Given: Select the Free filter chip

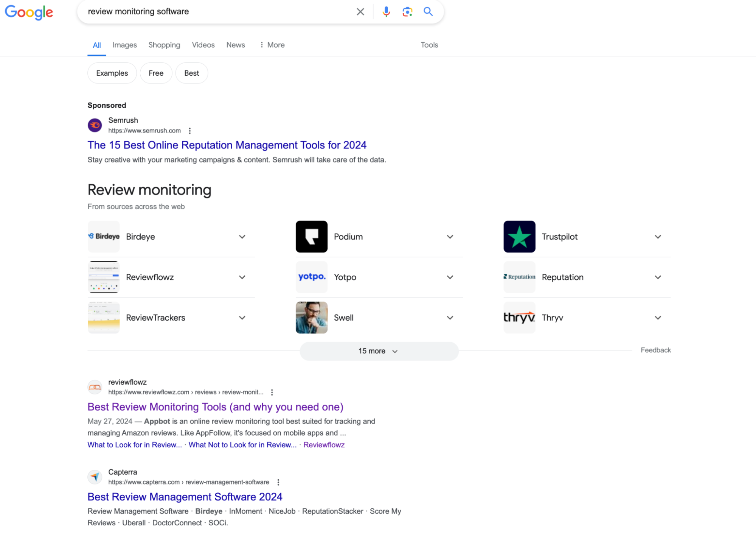Looking at the screenshot, I should (x=156, y=73).
